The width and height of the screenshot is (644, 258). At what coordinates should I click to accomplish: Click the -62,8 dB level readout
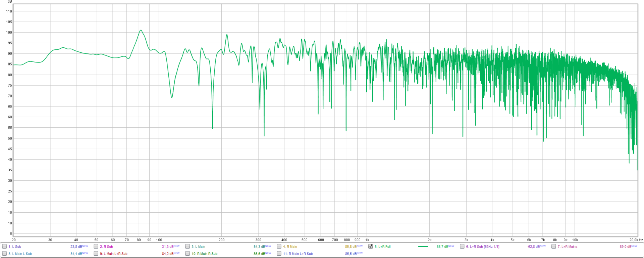pos(533,247)
